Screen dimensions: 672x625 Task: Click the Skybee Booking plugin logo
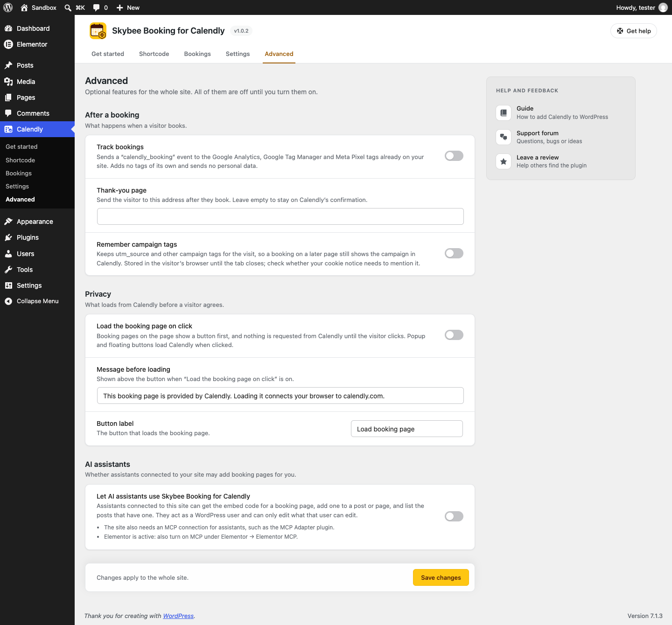(x=98, y=31)
